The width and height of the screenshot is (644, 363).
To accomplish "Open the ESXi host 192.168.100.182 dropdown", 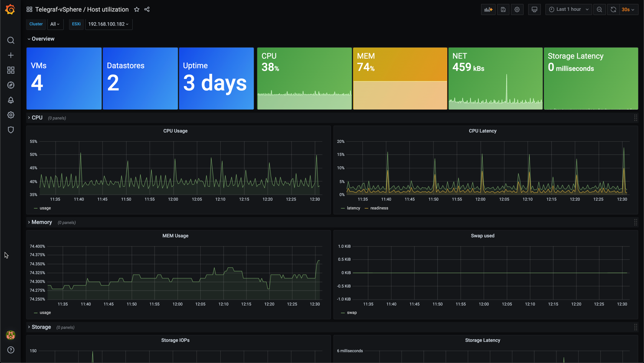I will (x=108, y=24).
